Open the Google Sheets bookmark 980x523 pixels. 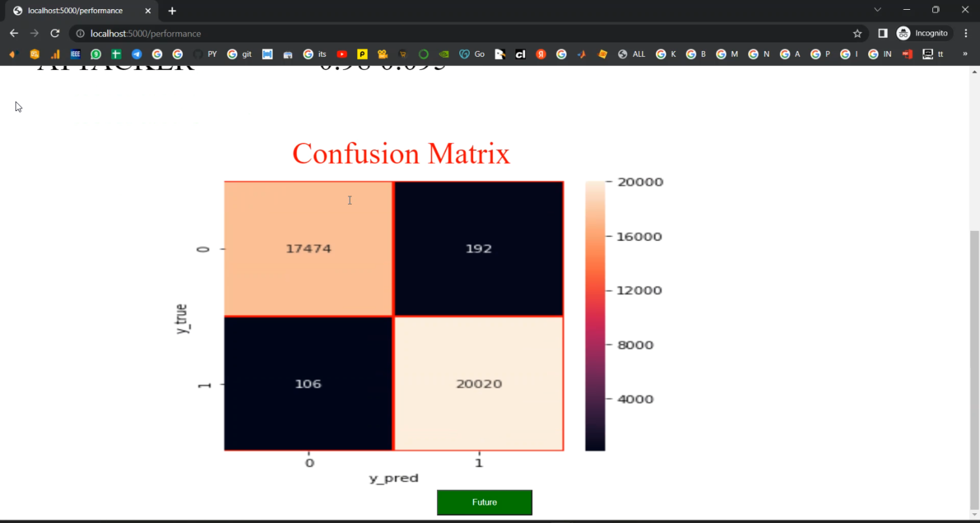pyautogui.click(x=116, y=54)
